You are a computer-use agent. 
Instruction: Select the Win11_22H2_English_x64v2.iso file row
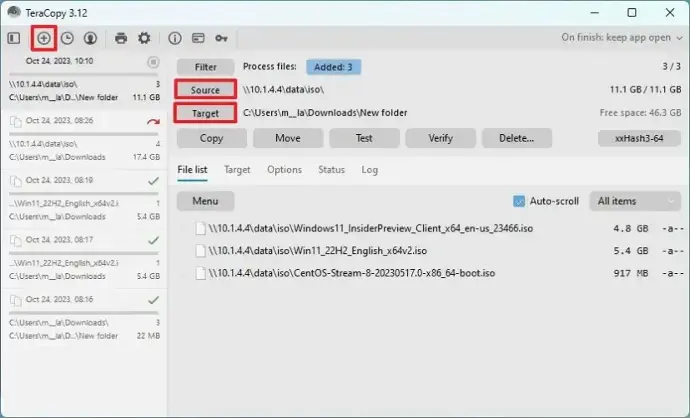point(431,251)
